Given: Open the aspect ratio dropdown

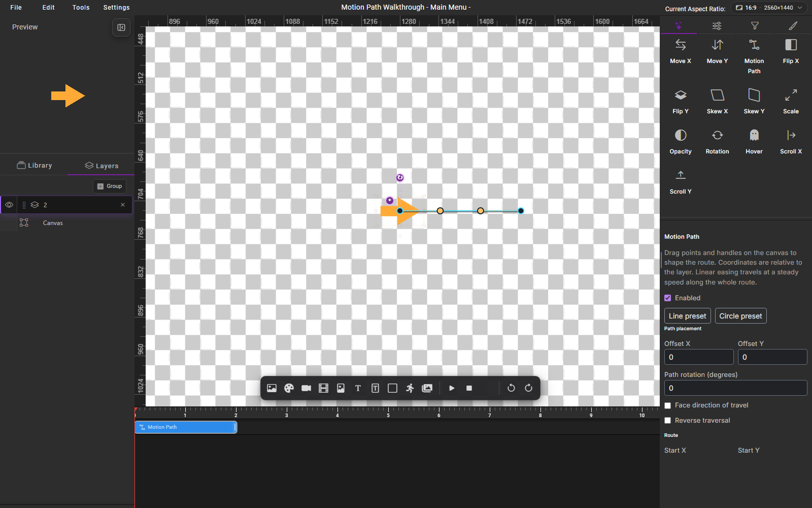Looking at the screenshot, I should click(769, 8).
